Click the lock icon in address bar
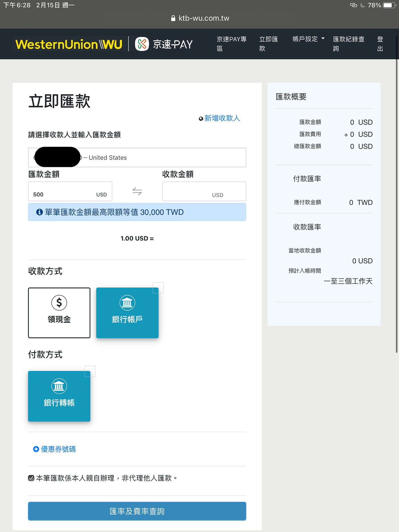 pyautogui.click(x=173, y=18)
